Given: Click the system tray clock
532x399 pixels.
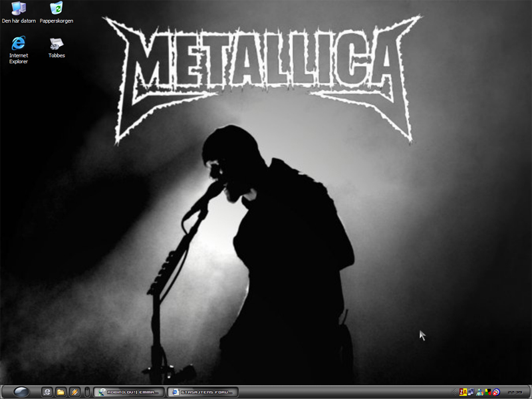Looking at the screenshot, I should 515,392.
